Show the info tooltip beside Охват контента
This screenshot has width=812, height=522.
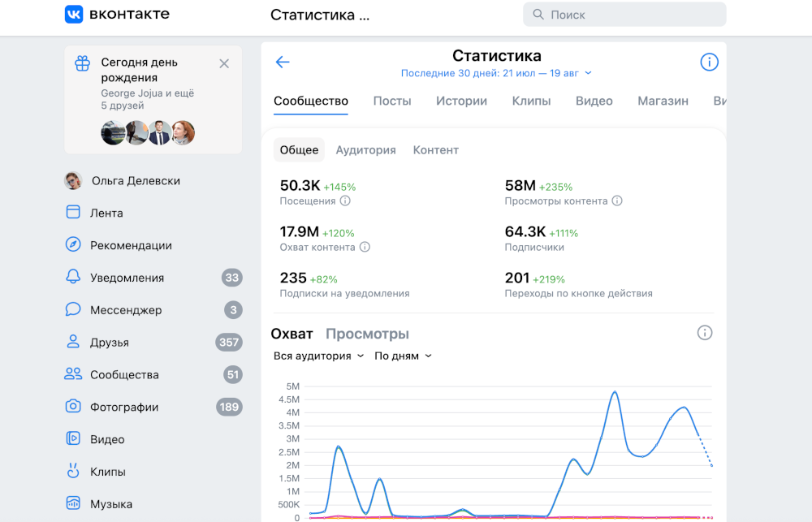coord(365,247)
